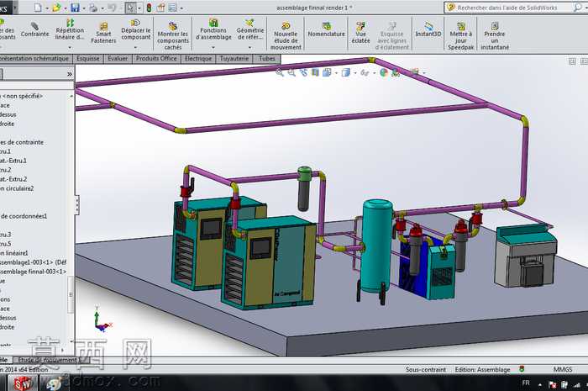Open the Display style dropdown arrow
Screen dimensions: 588x391
click(355, 73)
